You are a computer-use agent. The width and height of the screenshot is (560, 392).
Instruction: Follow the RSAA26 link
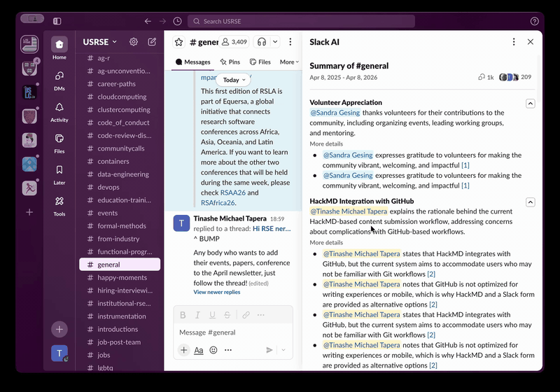pyautogui.click(x=233, y=192)
